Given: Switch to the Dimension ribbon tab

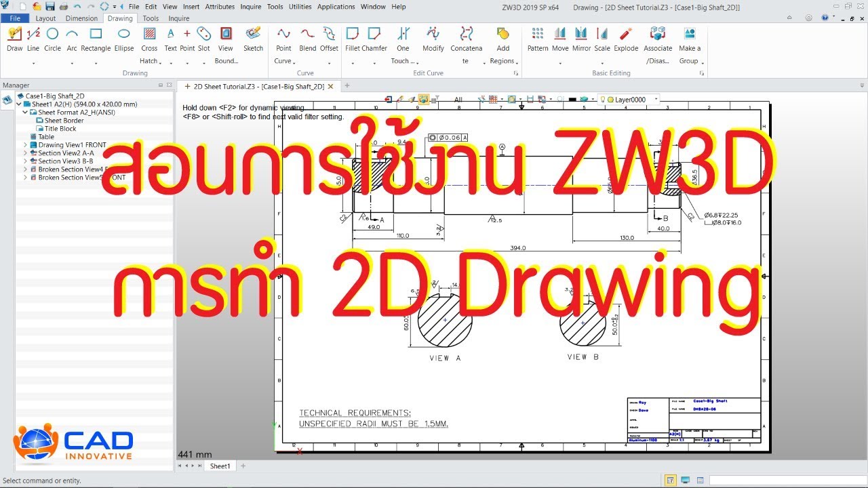Looking at the screenshot, I should coord(81,18).
